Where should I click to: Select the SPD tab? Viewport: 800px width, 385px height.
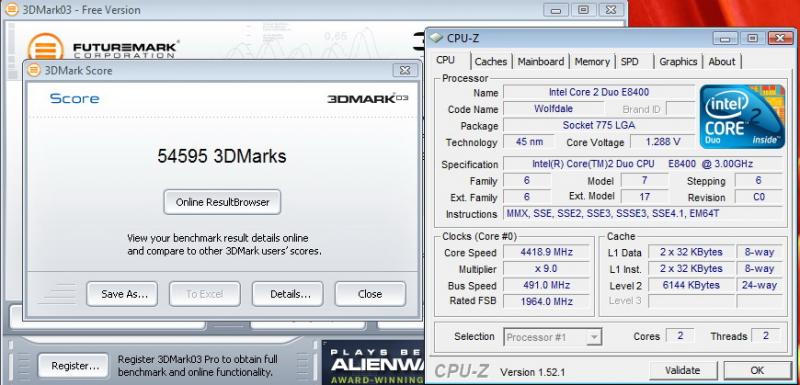[630, 61]
